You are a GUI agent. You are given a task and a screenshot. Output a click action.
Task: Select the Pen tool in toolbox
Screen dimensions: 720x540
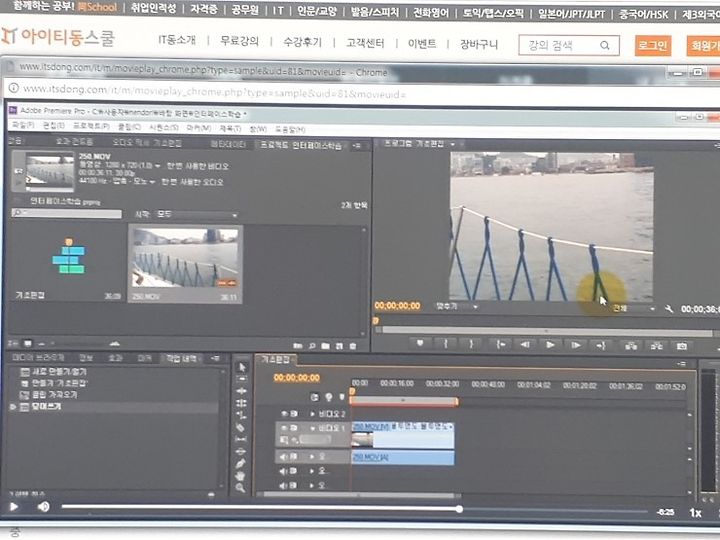240,464
